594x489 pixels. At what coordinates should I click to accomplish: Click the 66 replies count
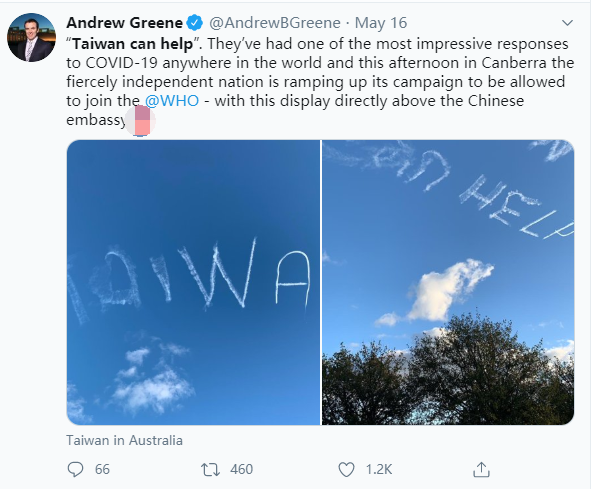[102, 470]
